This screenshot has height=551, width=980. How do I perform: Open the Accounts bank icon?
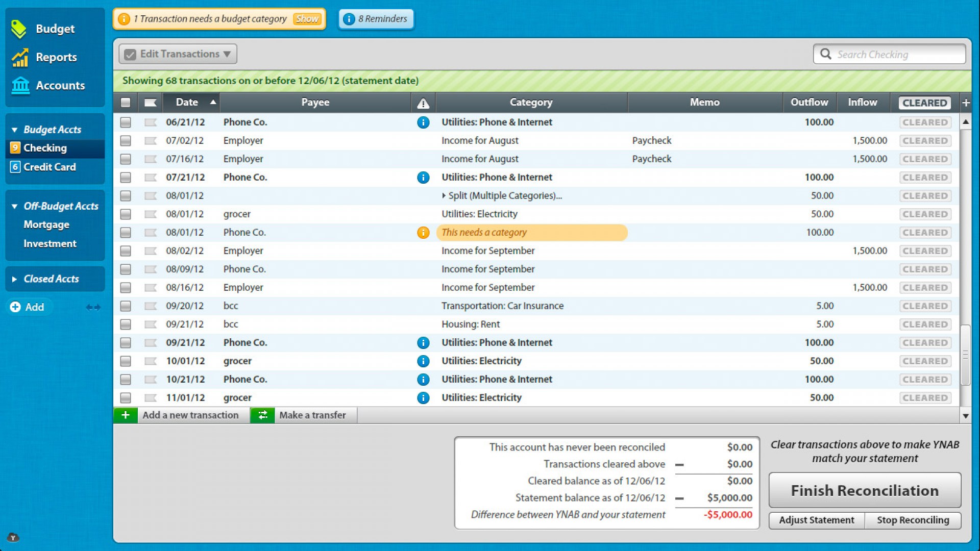click(x=19, y=86)
